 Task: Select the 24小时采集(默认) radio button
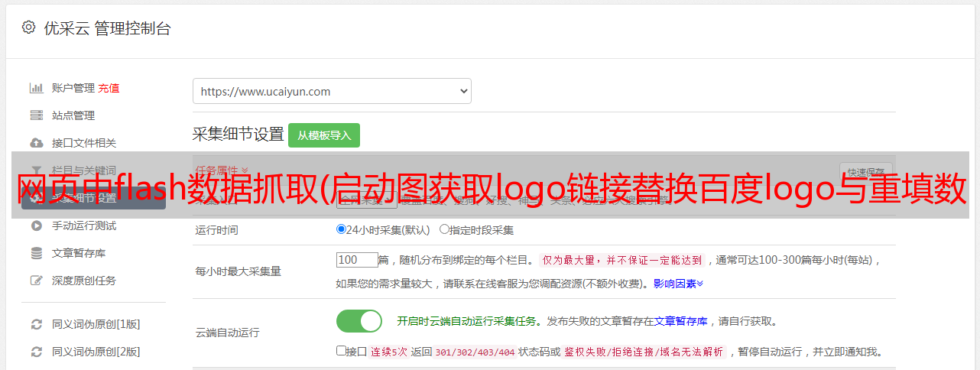tap(342, 229)
